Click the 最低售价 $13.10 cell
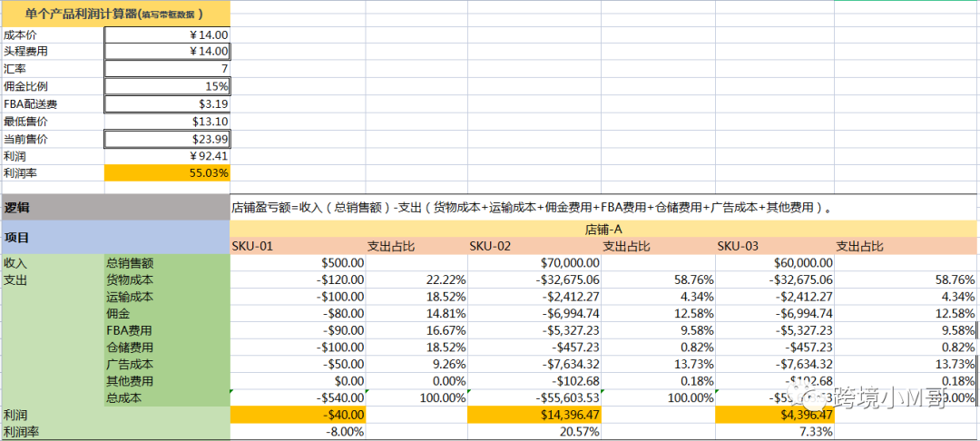The image size is (980, 441). (167, 121)
